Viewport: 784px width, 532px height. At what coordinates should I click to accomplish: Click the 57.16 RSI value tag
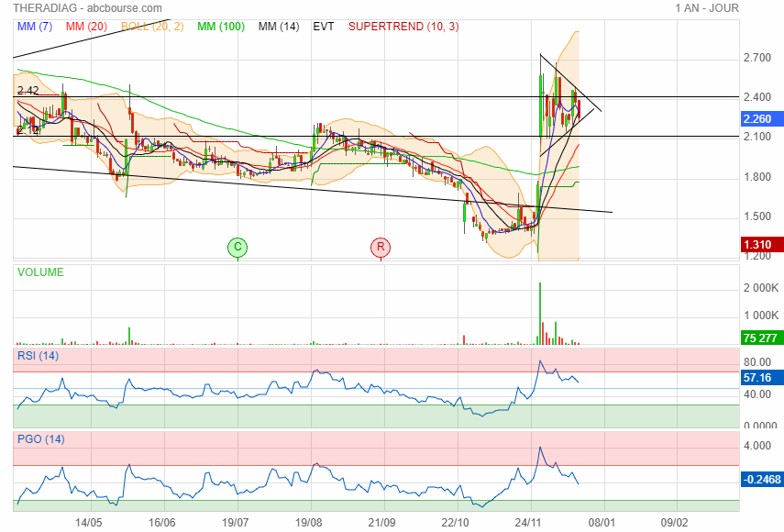(761, 377)
